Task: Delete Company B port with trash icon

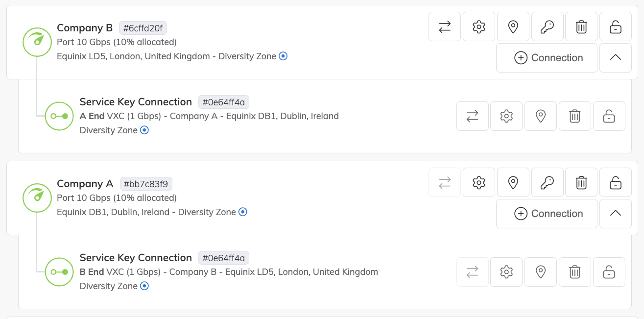Action: point(581,26)
